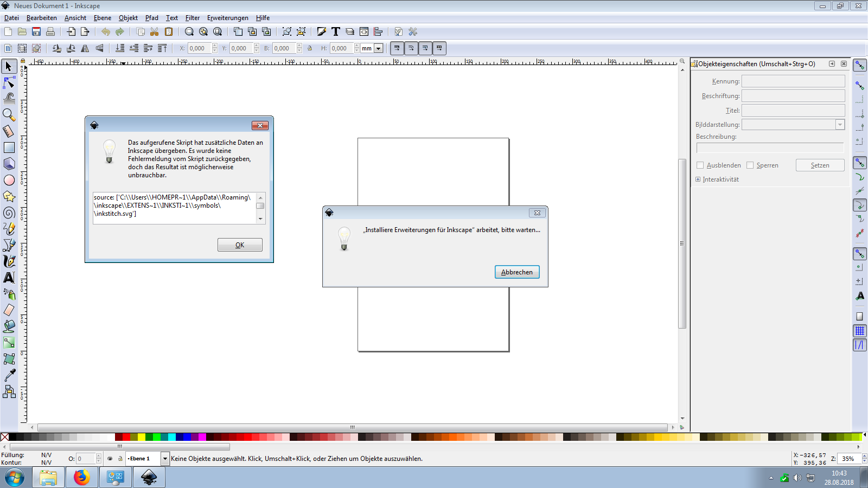Expand the Interaktivität section

[697, 179]
